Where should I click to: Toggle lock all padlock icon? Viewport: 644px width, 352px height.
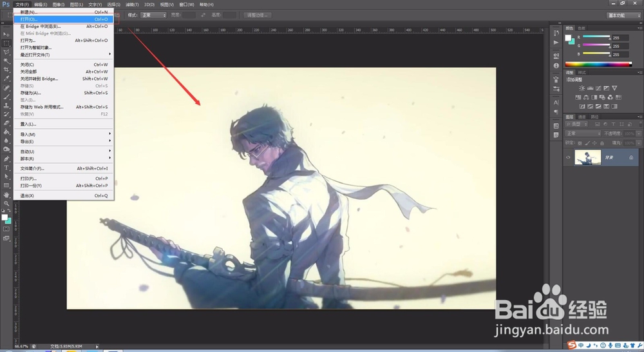601,143
